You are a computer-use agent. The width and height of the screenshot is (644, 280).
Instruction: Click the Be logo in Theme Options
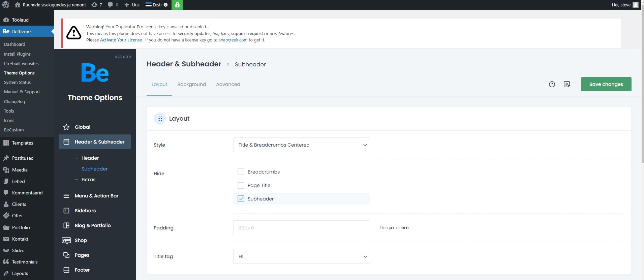[x=95, y=73]
